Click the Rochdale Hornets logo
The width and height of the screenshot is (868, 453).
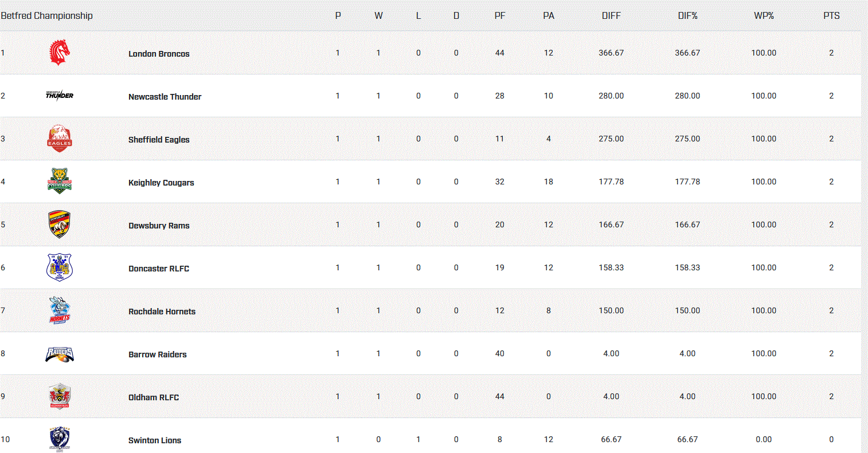(x=60, y=310)
